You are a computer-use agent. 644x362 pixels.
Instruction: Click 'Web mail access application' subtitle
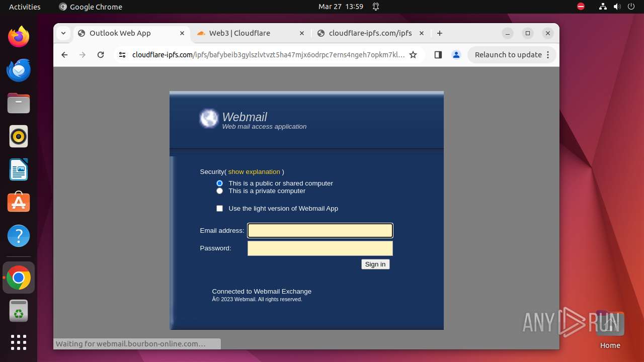pyautogui.click(x=264, y=126)
